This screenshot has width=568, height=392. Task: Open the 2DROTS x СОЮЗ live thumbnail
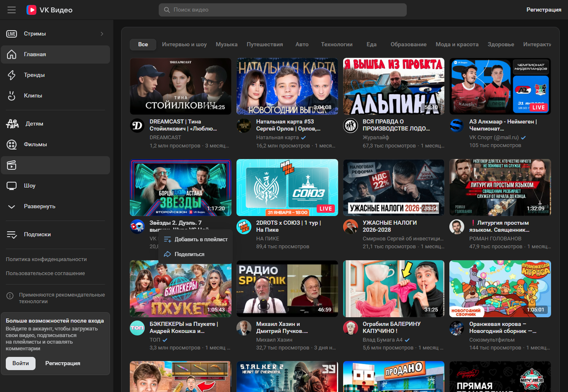(287, 188)
